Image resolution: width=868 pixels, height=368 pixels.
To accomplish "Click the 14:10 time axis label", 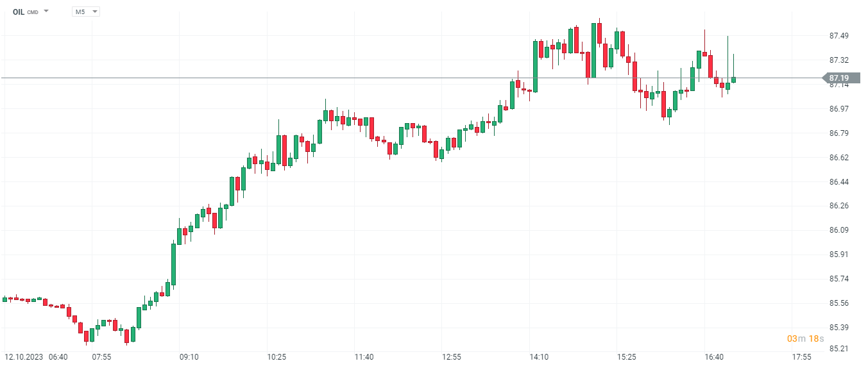I will click(x=539, y=357).
